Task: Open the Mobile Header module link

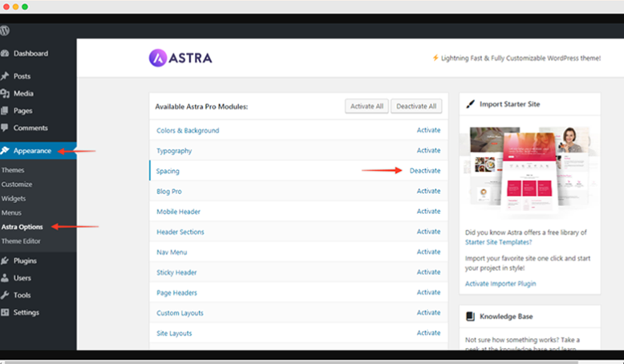Action: point(178,212)
